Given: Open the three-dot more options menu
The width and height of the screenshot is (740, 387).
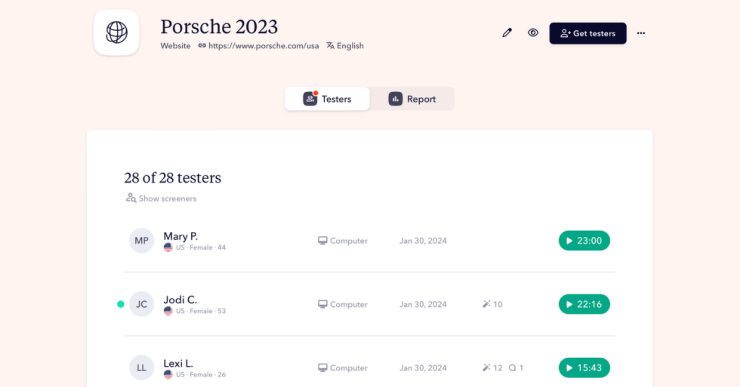Looking at the screenshot, I should 641,33.
